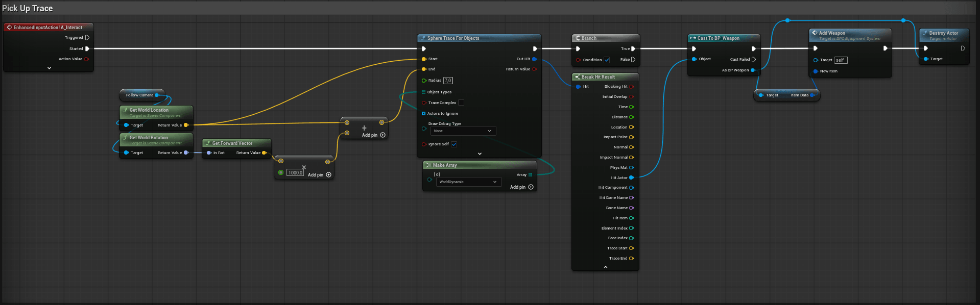The image size is (980, 305).
Task: Click the Cast Failed exec pin
Action: pos(753,60)
